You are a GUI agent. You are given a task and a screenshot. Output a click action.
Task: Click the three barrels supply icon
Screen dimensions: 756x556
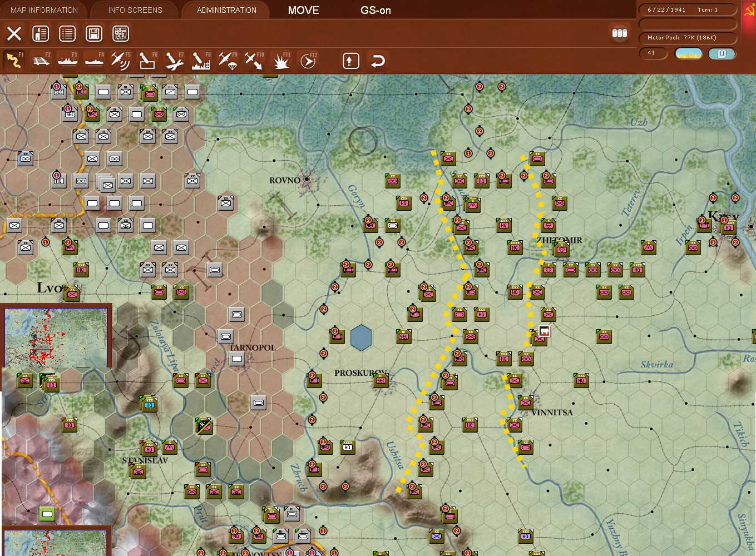pyautogui.click(x=620, y=33)
